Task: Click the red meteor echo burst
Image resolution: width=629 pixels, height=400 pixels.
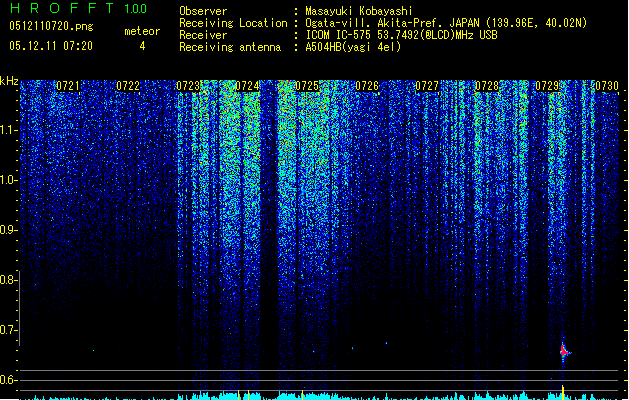Action: 564,352
